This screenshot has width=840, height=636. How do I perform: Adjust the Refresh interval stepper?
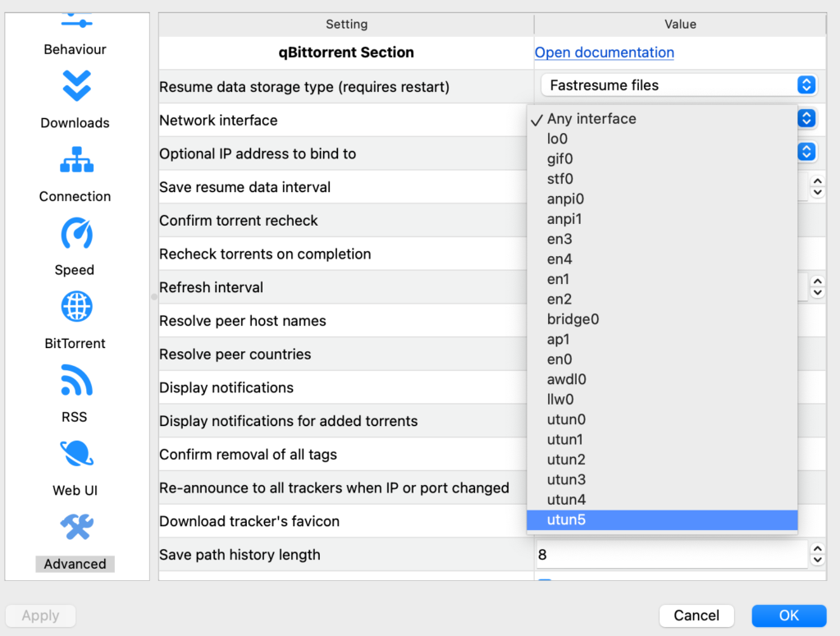point(818,286)
